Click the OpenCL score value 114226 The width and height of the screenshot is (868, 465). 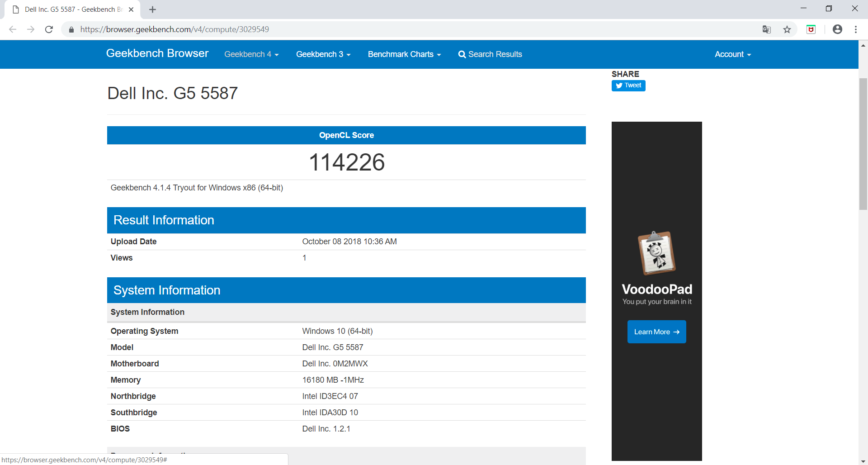tap(347, 162)
